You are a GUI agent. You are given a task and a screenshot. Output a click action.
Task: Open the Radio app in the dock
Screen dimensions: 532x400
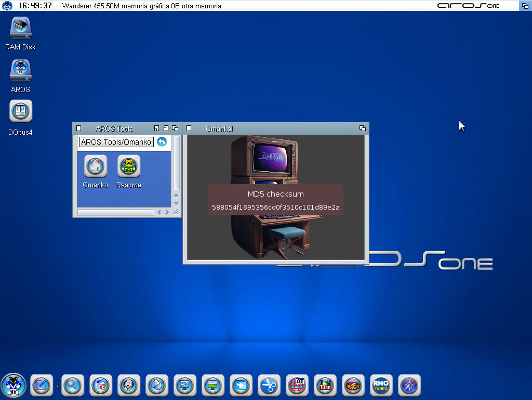[353, 385]
